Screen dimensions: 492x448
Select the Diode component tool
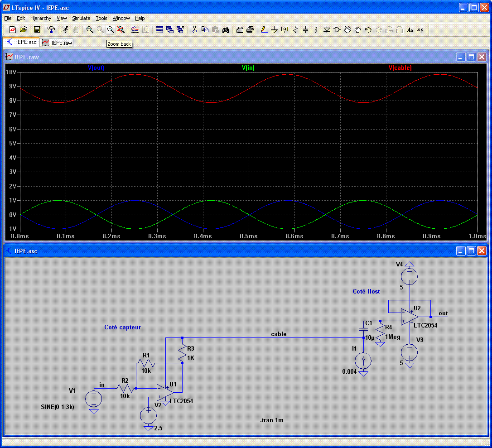327,30
